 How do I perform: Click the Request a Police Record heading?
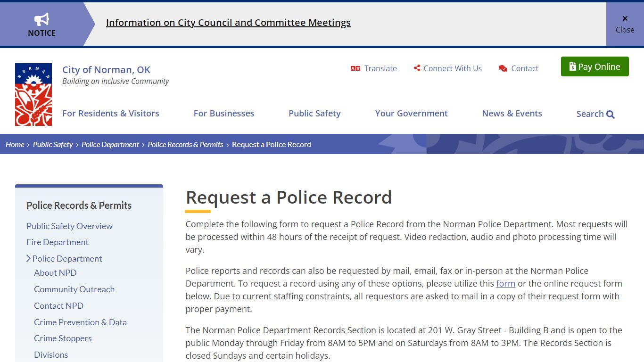289,197
